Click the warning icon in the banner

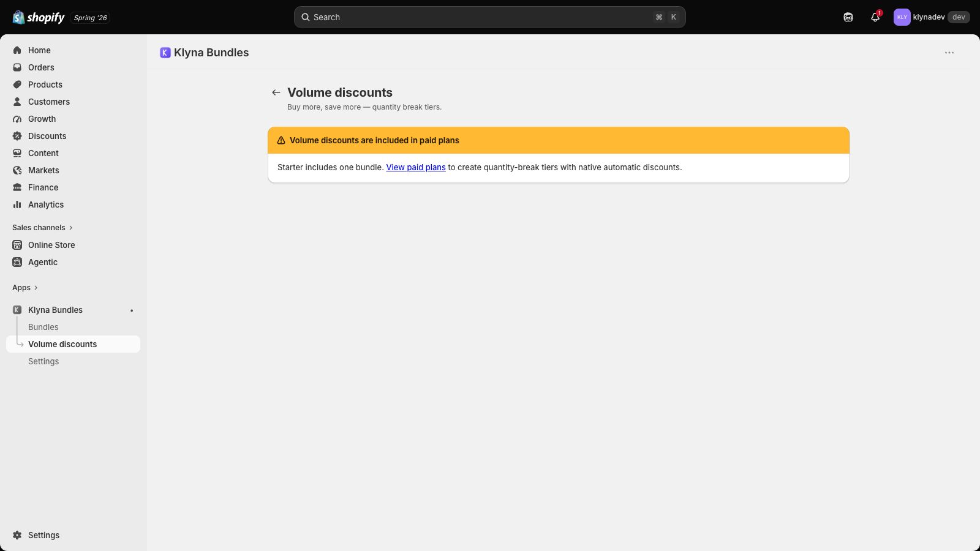(x=281, y=140)
